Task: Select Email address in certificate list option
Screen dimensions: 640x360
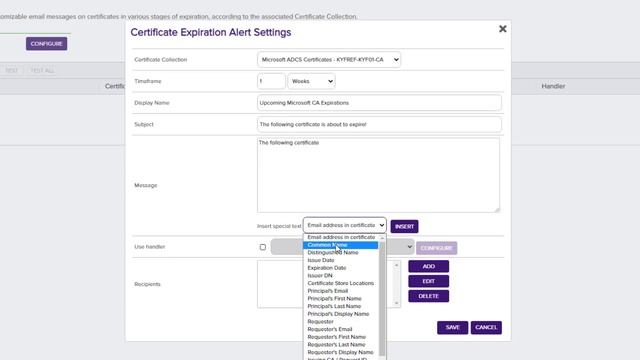Action: click(x=341, y=237)
